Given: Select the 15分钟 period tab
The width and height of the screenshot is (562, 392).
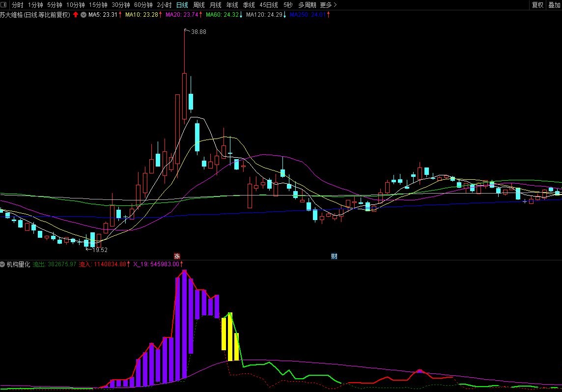Looking at the screenshot, I should 98,5.
